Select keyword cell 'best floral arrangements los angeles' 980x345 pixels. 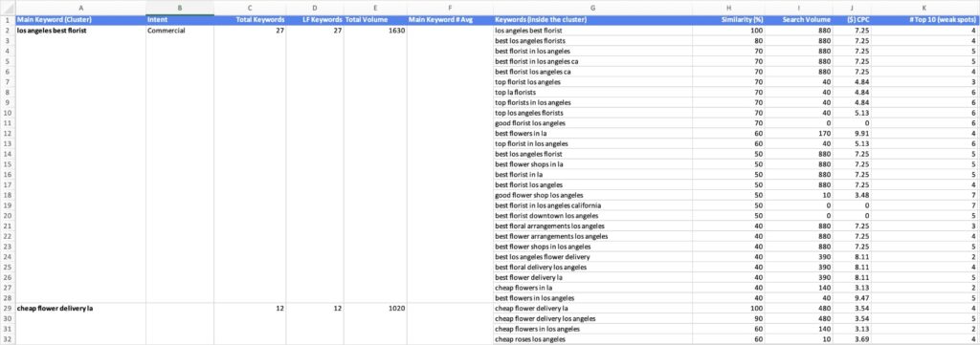click(x=591, y=226)
